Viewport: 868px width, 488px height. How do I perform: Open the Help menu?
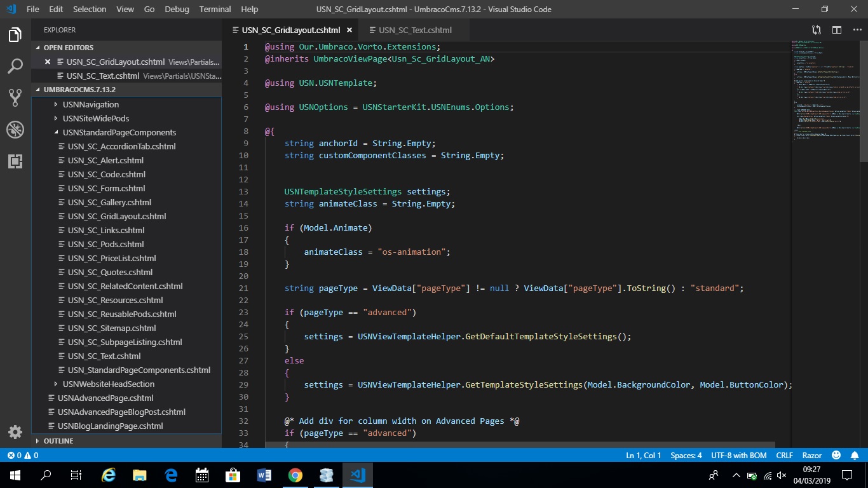250,9
